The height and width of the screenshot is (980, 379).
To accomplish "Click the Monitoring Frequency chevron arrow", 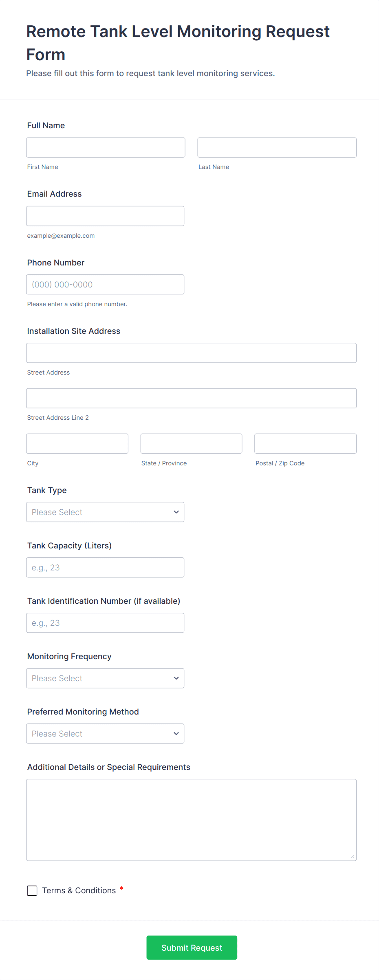I will point(176,678).
